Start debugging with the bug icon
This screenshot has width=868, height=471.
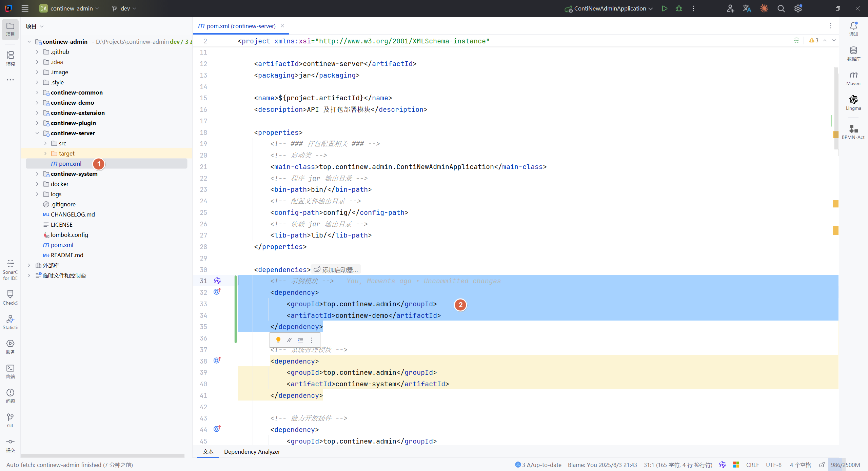[x=679, y=8]
